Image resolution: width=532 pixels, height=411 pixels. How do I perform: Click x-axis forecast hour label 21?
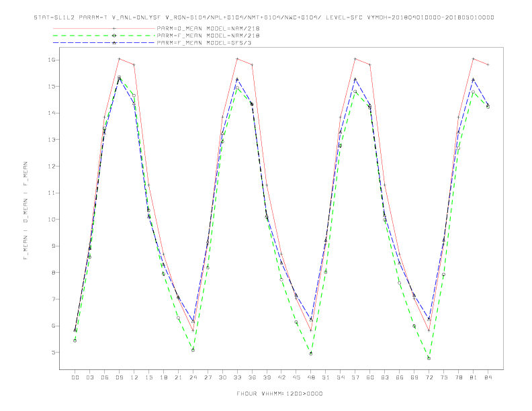tap(178, 377)
